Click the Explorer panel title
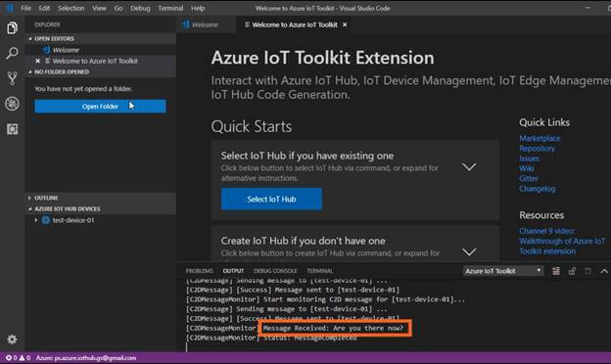The width and height of the screenshot is (611, 364). tap(47, 24)
